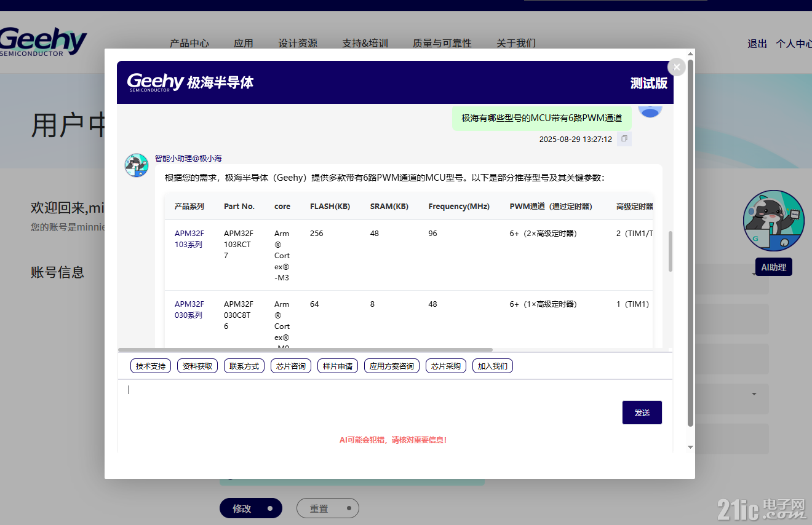Image resolution: width=812 pixels, height=525 pixels.
Task: Open the 产品中心 menu
Action: 189,44
